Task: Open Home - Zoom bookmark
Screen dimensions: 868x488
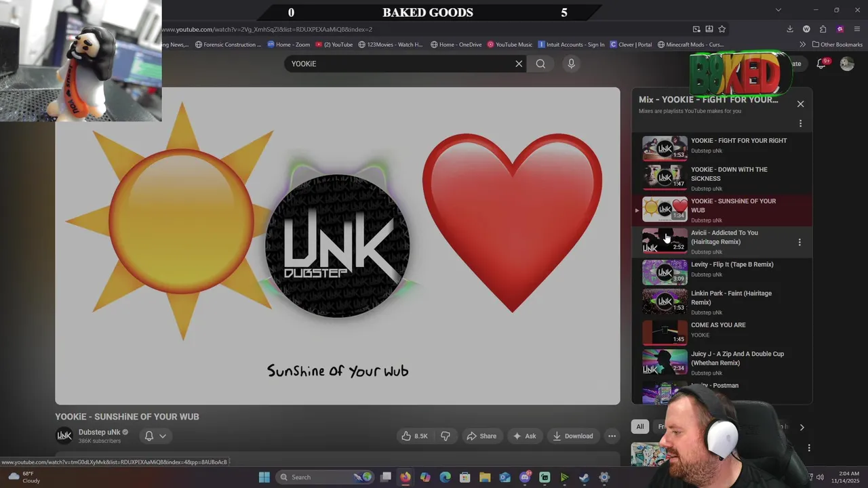Action: click(289, 45)
